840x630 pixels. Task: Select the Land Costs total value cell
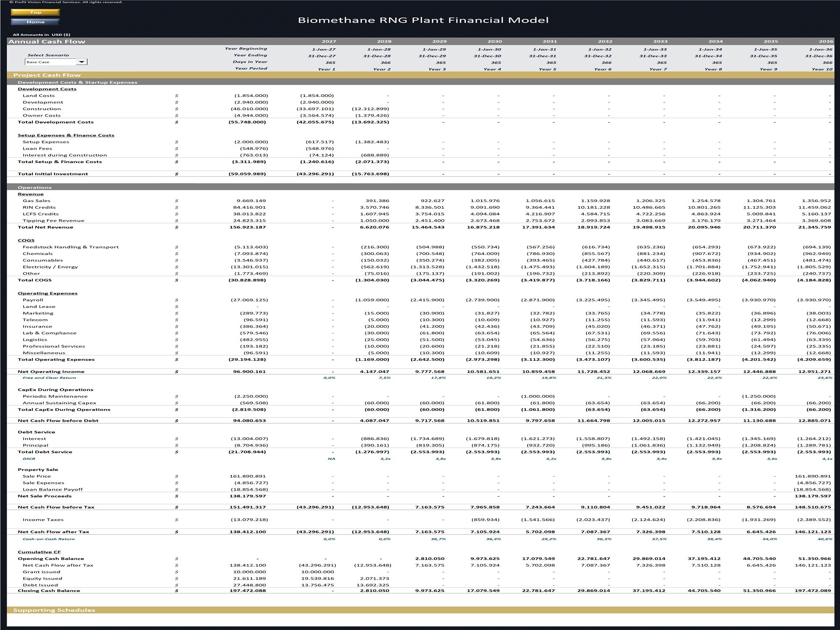coord(251,96)
